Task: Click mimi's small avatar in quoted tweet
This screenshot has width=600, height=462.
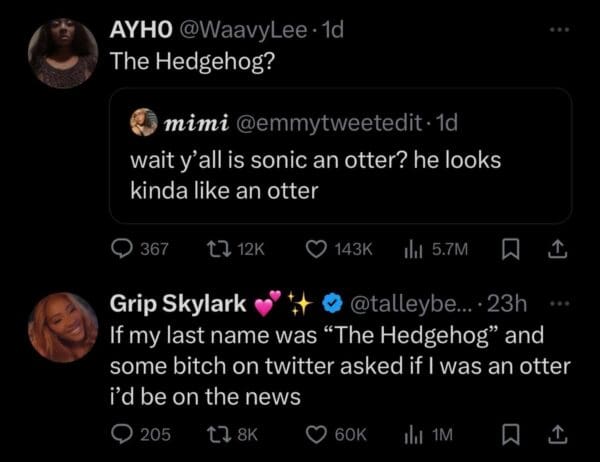Action: pos(143,124)
